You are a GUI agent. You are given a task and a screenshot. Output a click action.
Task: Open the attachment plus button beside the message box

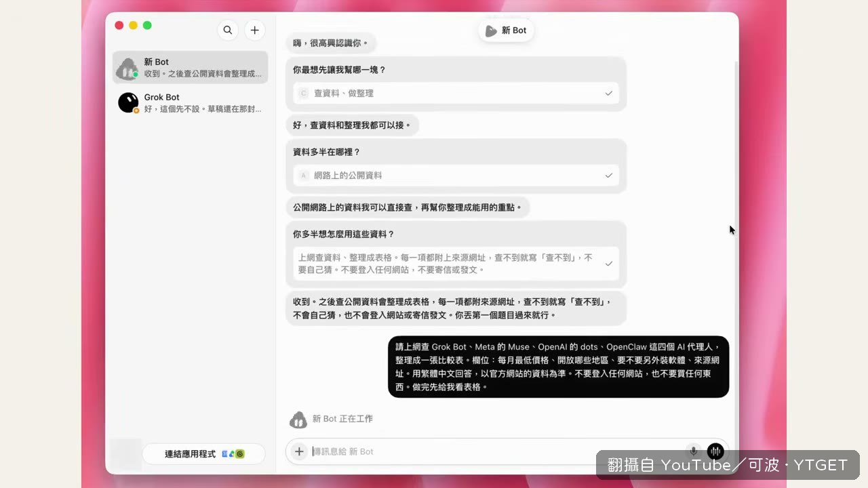tap(299, 451)
